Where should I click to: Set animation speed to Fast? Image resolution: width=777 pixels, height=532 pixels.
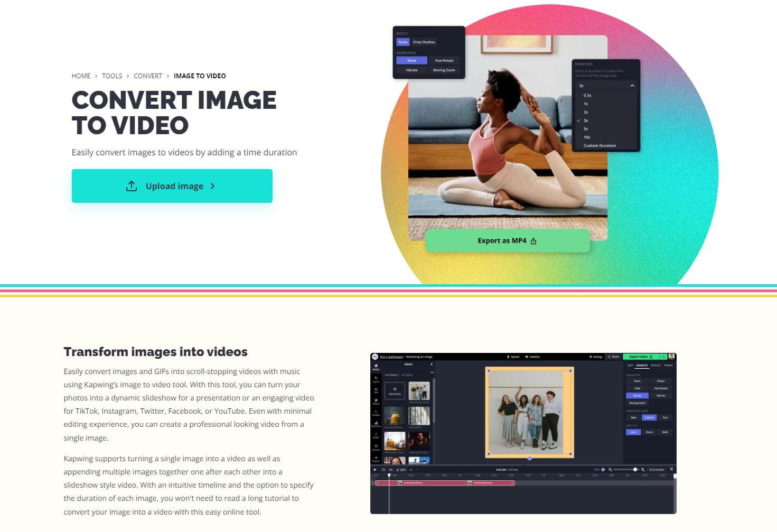click(x=665, y=417)
